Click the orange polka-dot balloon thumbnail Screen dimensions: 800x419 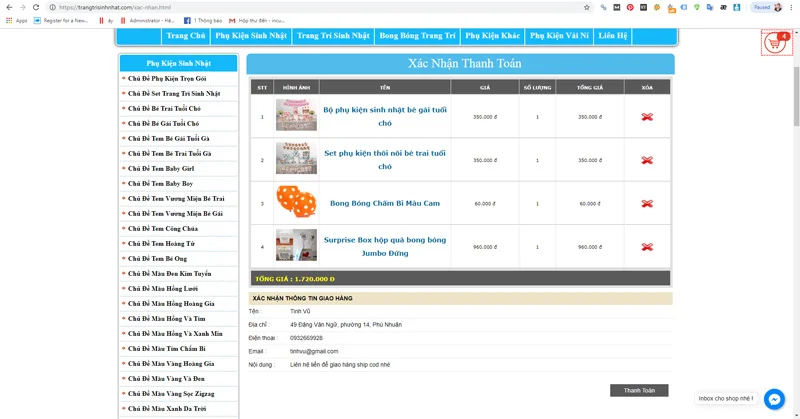tap(296, 202)
